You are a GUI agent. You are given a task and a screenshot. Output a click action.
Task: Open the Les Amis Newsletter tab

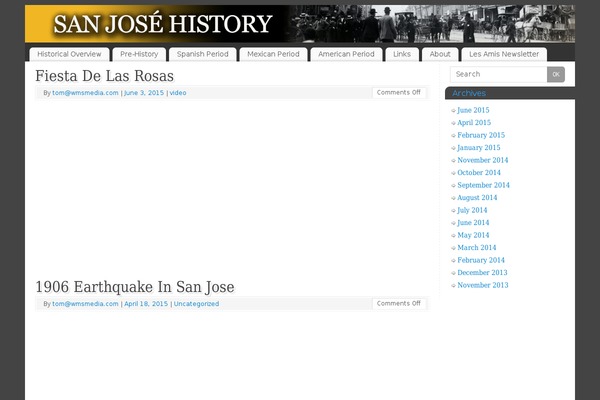pyautogui.click(x=504, y=54)
